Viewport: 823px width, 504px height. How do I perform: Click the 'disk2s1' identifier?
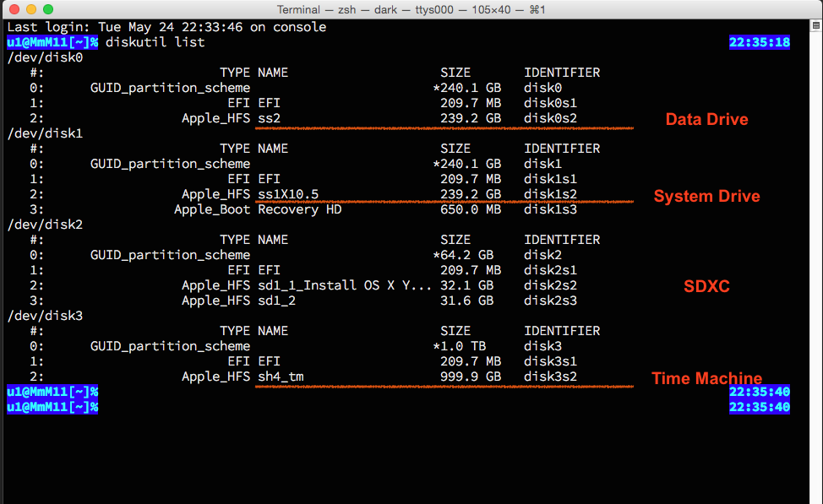tap(551, 271)
